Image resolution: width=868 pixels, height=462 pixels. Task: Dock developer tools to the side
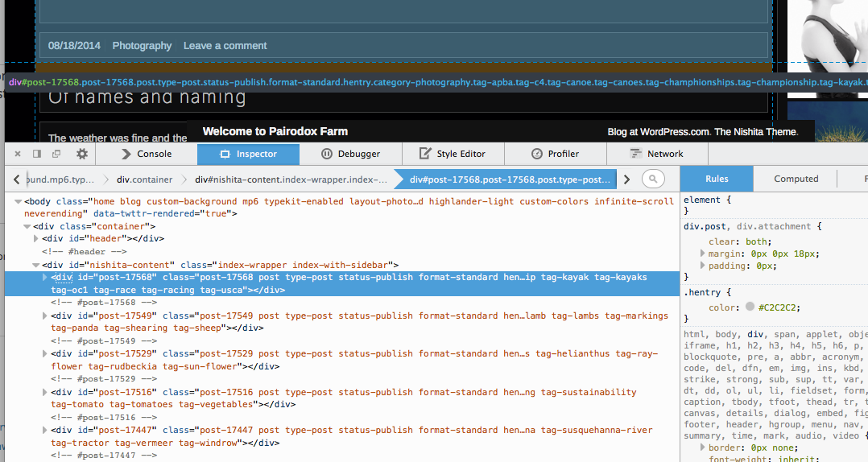[37, 154]
